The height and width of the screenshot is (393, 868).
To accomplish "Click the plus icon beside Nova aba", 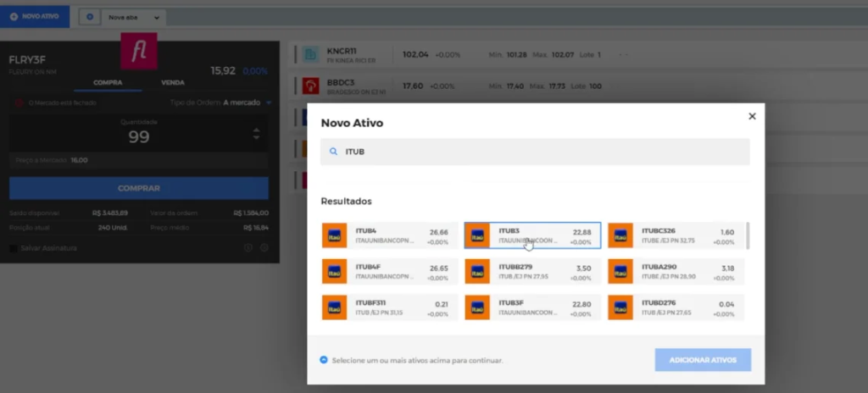I will pyautogui.click(x=91, y=17).
